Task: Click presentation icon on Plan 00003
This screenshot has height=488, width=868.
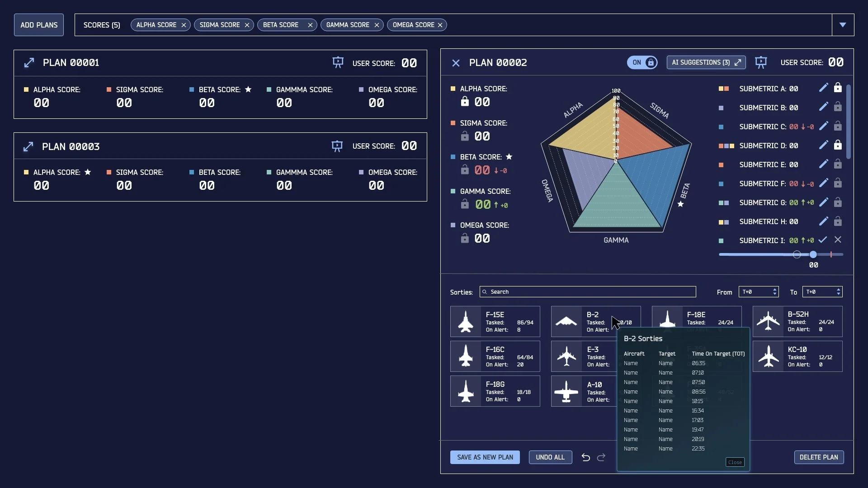Action: [x=337, y=146]
